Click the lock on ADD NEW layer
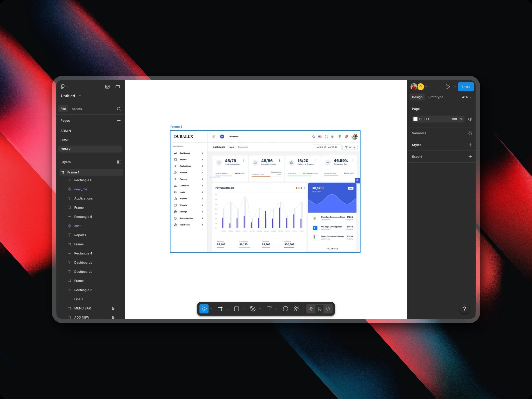 [113, 318]
